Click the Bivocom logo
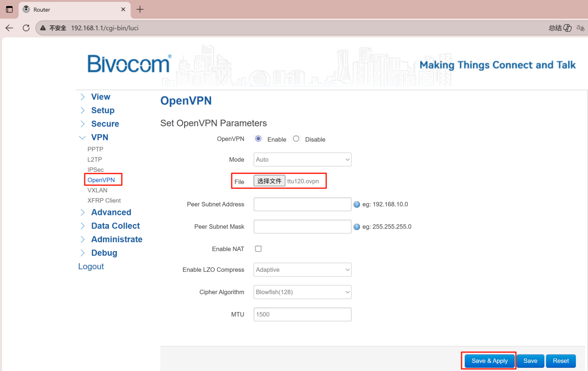Viewport: 588px width, 371px height. [129, 64]
